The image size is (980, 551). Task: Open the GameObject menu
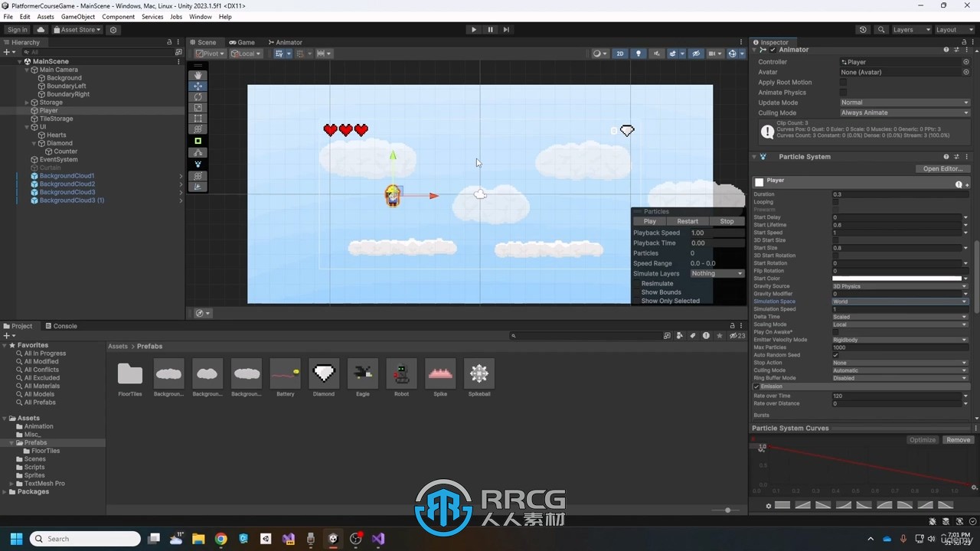78,16
